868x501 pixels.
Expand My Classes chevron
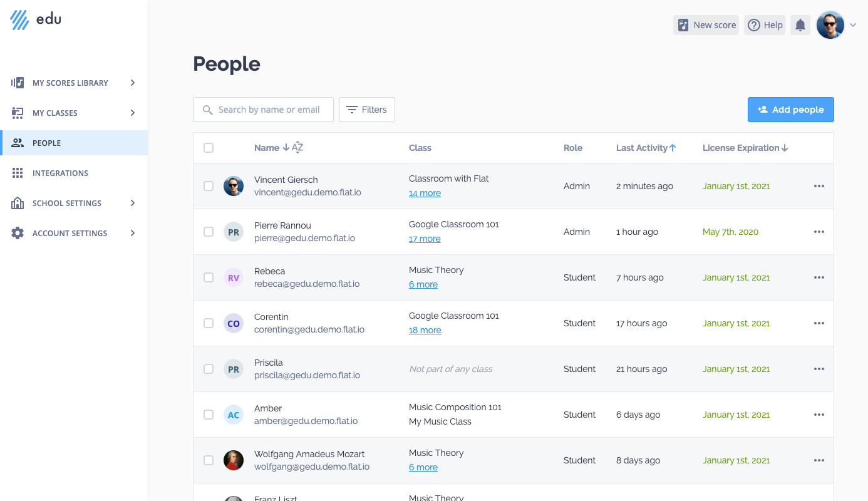(x=133, y=113)
